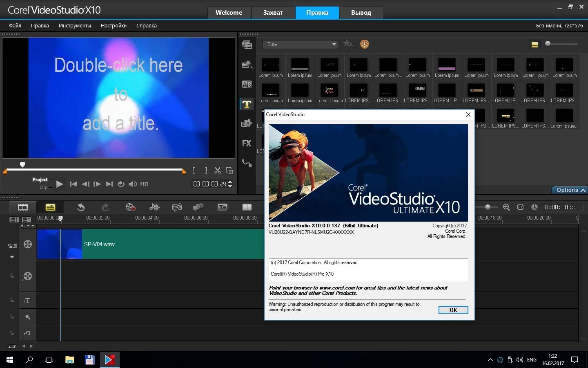Screen dimensions: 588x368
Task: Step to the next frame
Action: 97,184
